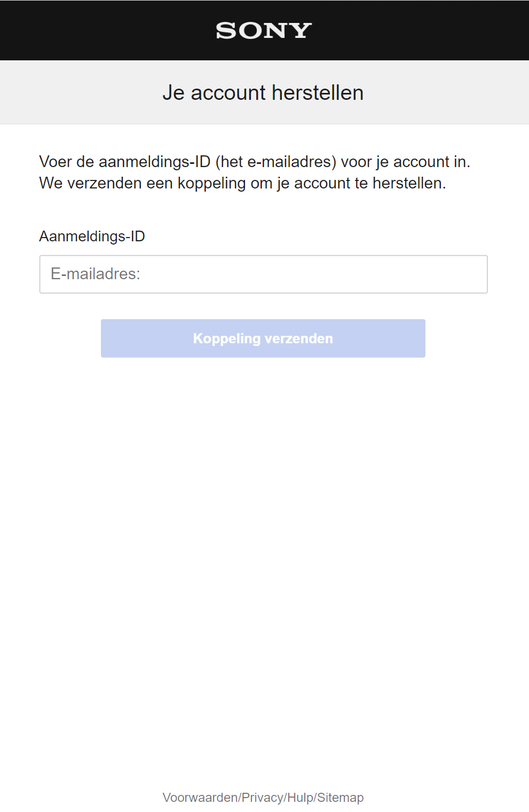Click the word 'account' in the heading
The image size is (529, 812).
pos(228,93)
